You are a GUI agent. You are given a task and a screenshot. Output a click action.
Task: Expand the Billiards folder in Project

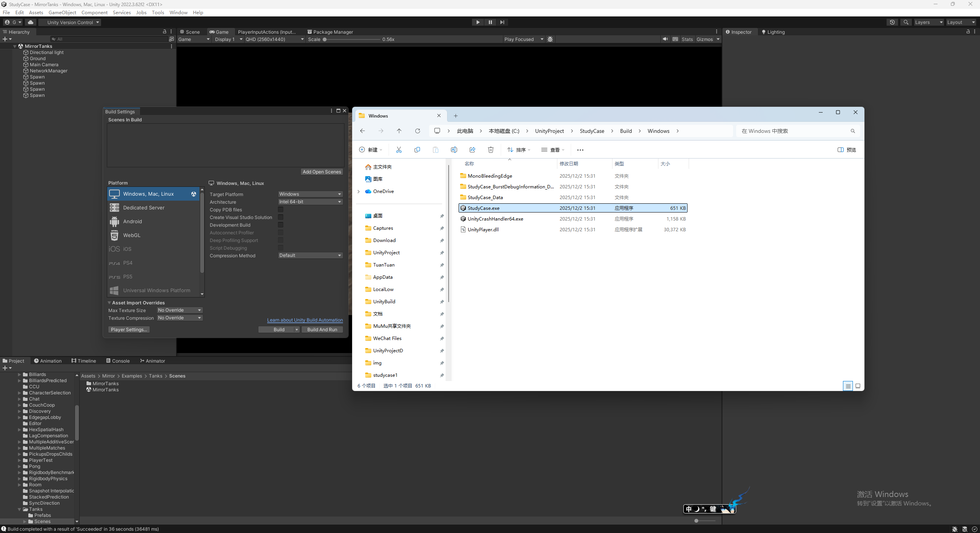(x=19, y=374)
